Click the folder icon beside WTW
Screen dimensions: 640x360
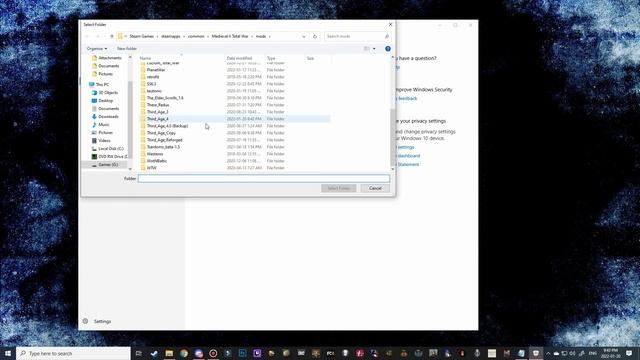pyautogui.click(x=143, y=168)
